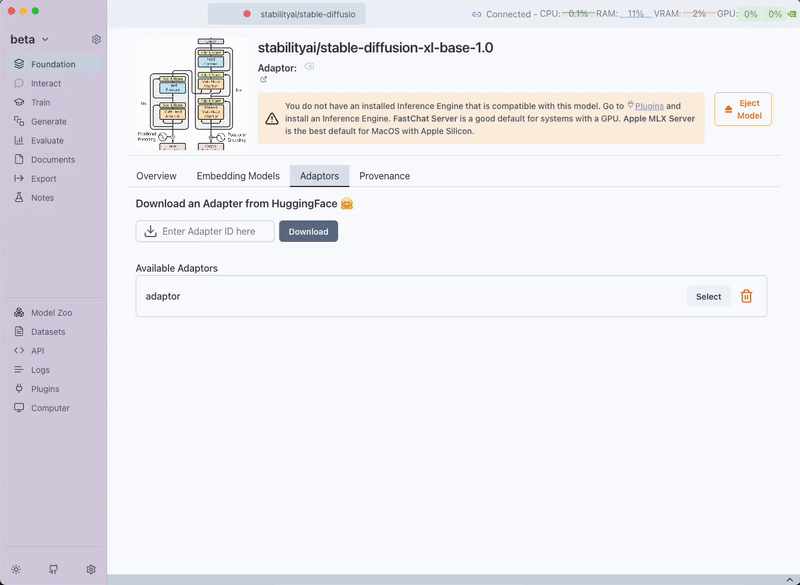Expand the beta experiment dropdown

click(x=45, y=39)
